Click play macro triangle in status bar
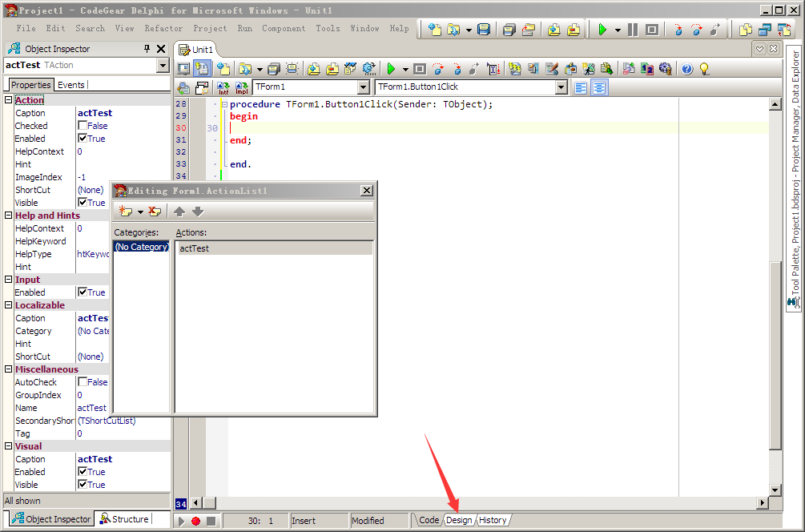805x532 pixels. (x=181, y=521)
